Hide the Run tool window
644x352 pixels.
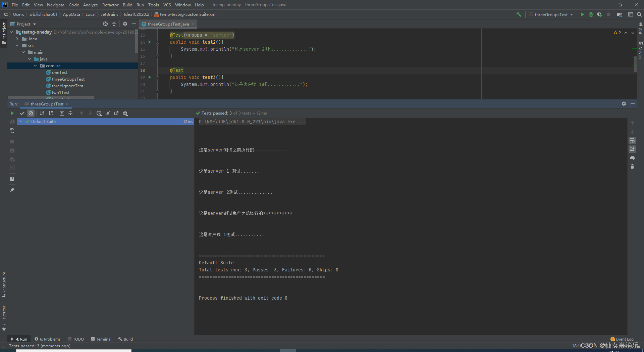coord(633,104)
